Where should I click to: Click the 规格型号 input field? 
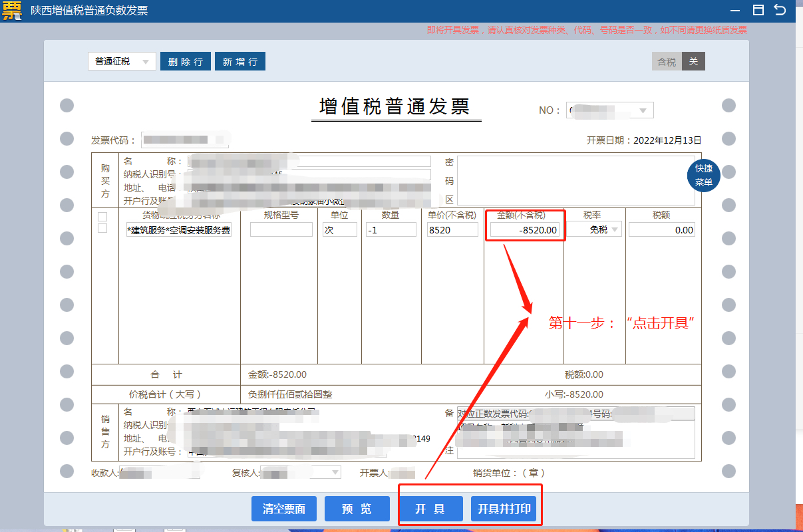pyautogui.click(x=281, y=229)
